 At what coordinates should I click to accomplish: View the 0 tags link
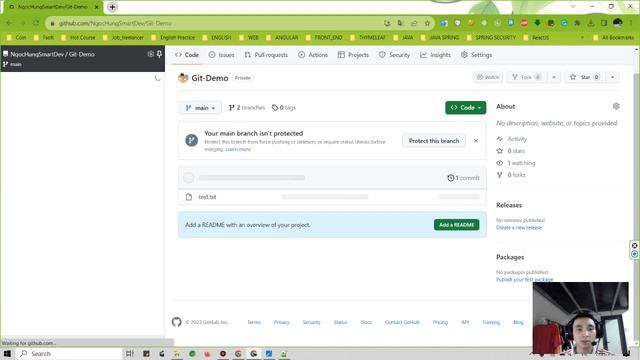click(284, 108)
